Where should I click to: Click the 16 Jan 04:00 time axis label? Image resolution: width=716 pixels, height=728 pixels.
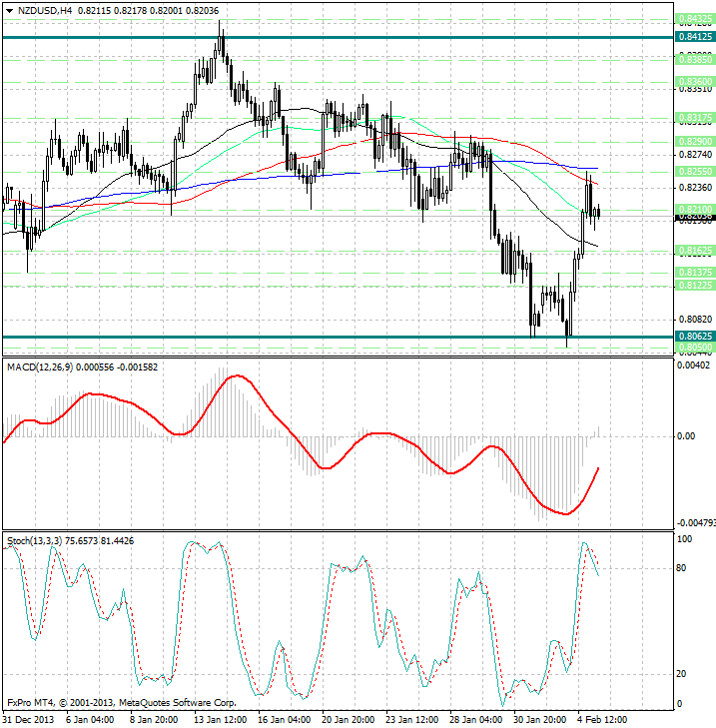(285, 720)
